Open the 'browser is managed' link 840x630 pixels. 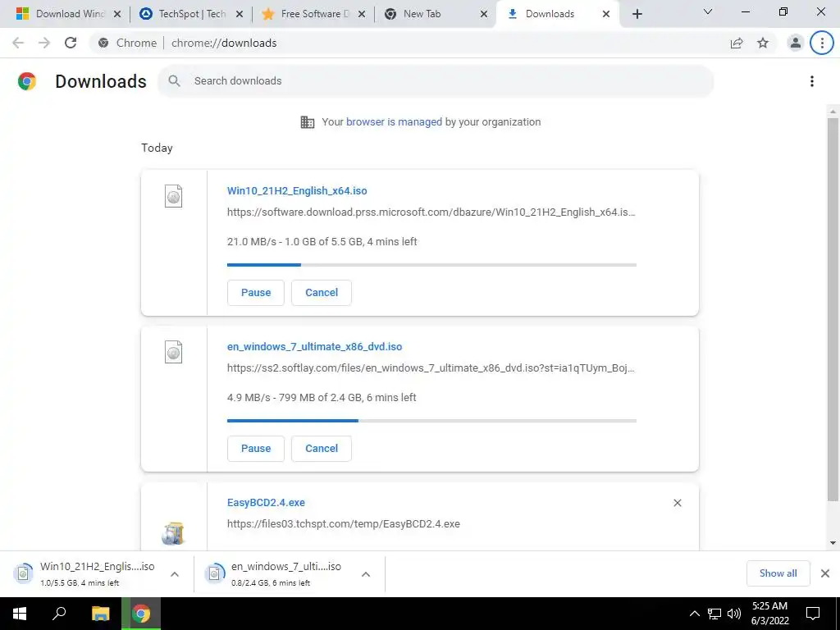(394, 121)
